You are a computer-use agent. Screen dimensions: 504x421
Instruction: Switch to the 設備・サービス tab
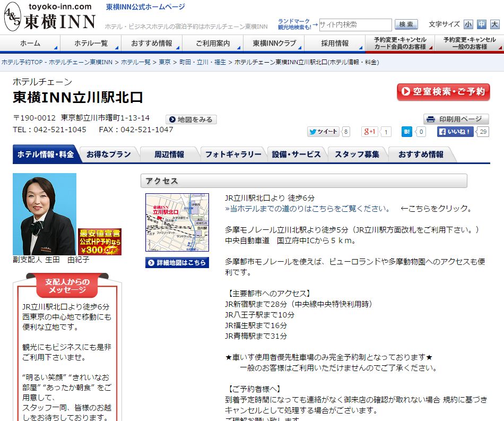click(297, 154)
